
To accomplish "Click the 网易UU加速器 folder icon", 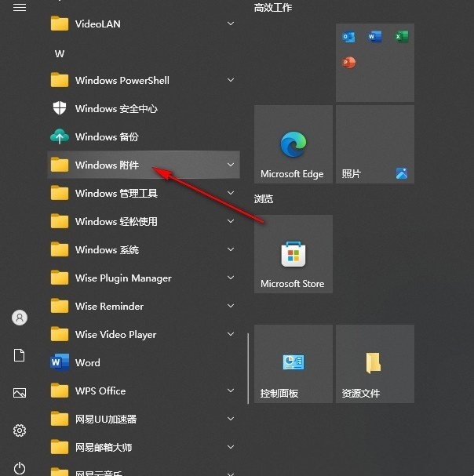I will pos(60,419).
